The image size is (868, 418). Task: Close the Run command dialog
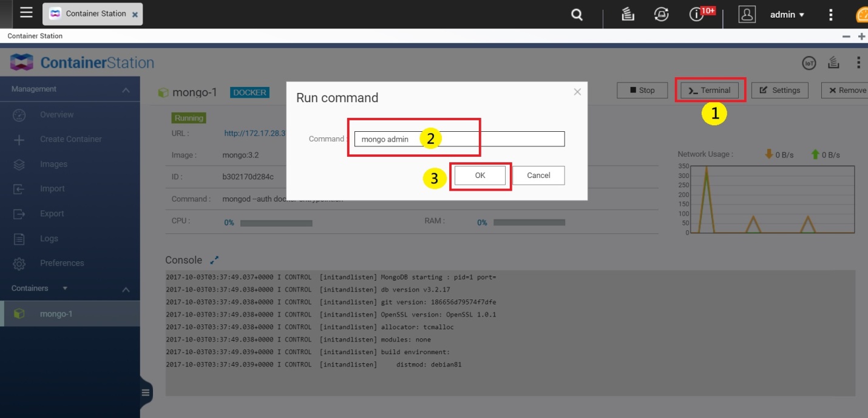[x=577, y=92]
